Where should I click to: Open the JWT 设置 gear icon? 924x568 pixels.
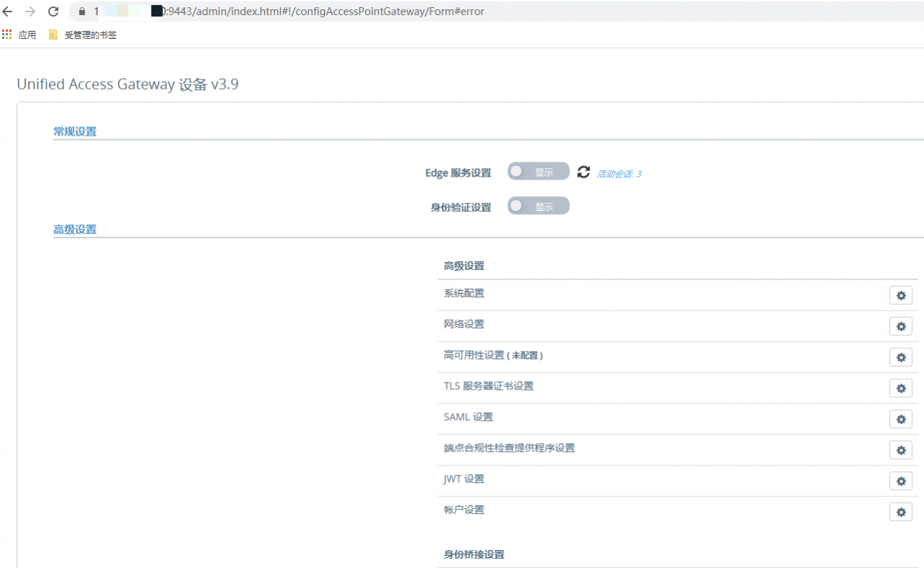(x=900, y=481)
